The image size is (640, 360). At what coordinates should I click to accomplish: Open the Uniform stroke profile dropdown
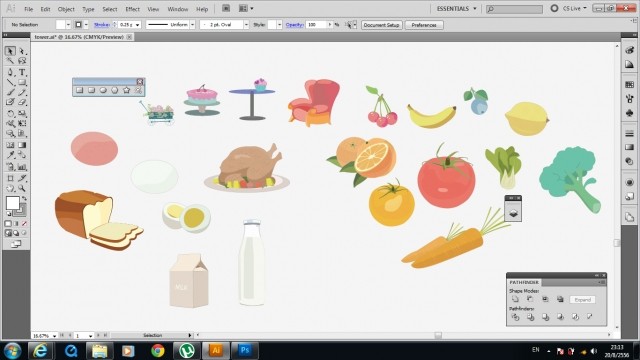pos(193,25)
